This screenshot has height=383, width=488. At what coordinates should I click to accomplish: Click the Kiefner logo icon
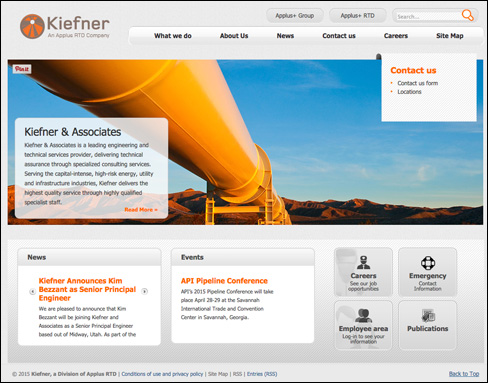pos(32,26)
